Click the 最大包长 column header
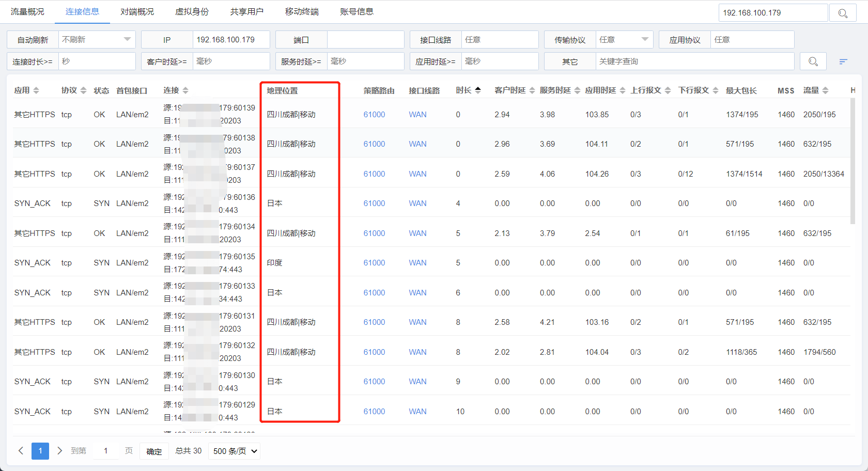 [x=741, y=90]
